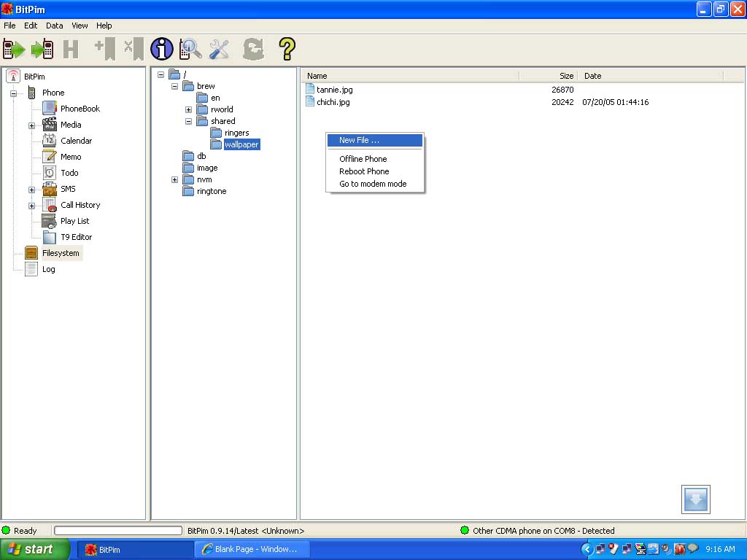Click the gray H history toolbar icon
Screen dimensions: 747x560
[71, 50]
